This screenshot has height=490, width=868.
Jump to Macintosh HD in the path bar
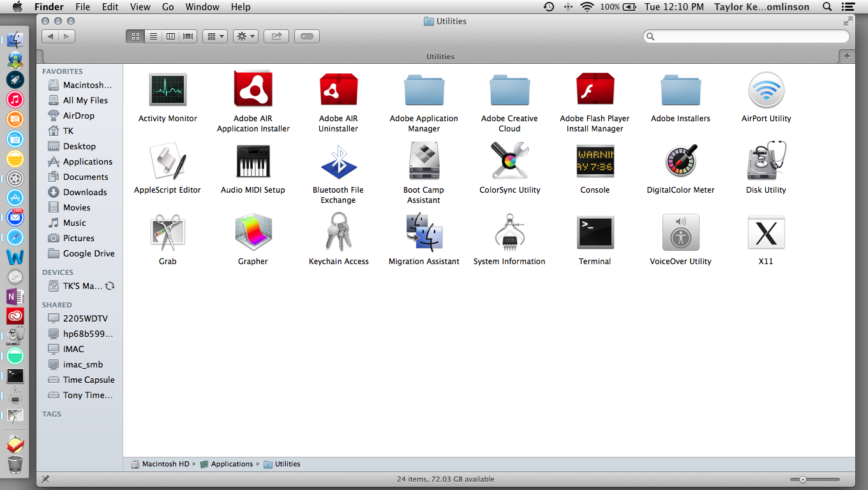tap(160, 464)
